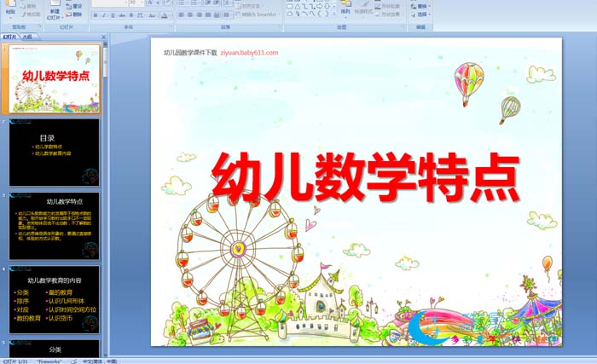Click the font color button
The height and width of the screenshot is (364, 597).
click(165, 15)
